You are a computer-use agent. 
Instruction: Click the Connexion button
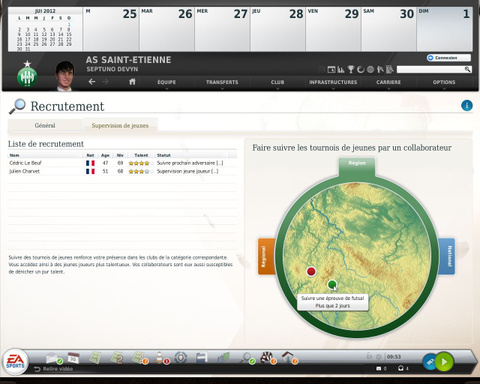[449, 58]
